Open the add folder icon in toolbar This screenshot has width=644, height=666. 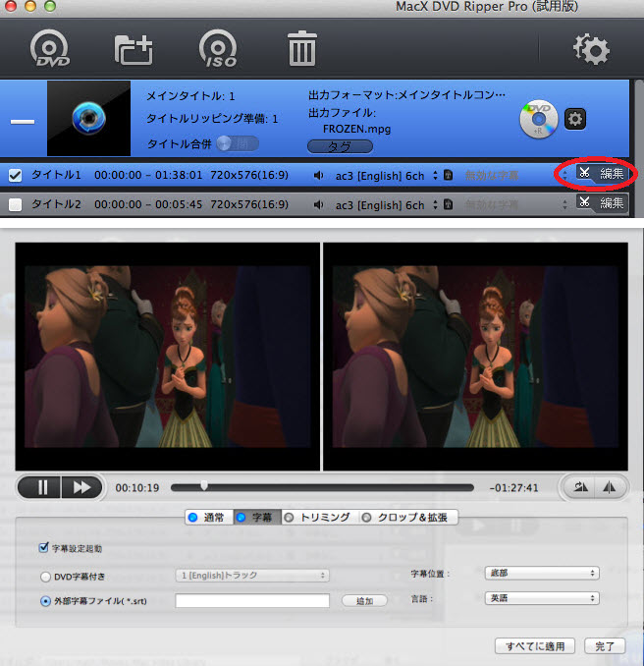click(x=134, y=50)
